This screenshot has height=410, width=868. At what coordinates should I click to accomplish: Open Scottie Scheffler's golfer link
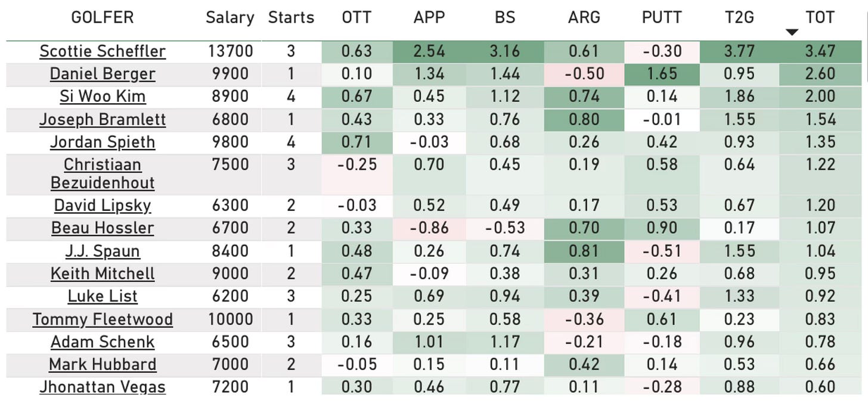(x=103, y=51)
